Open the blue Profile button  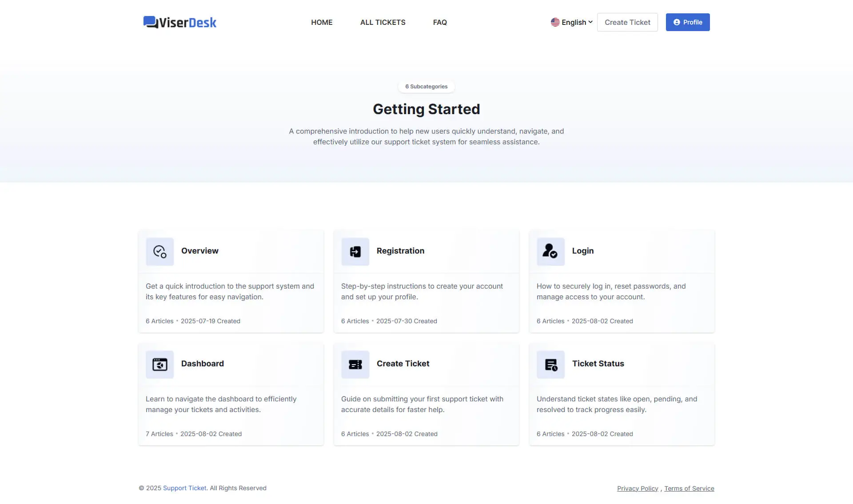(x=687, y=22)
